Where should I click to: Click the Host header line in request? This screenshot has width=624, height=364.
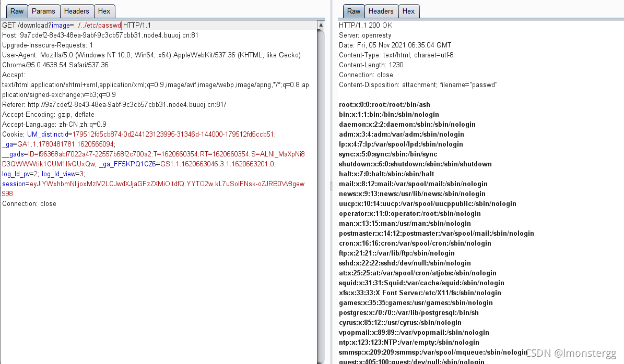pyautogui.click(x=100, y=35)
